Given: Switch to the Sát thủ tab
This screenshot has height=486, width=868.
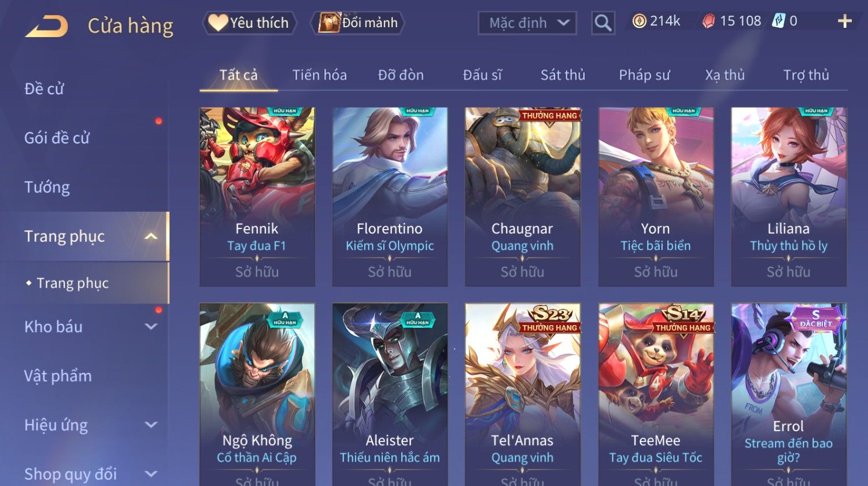Looking at the screenshot, I should [563, 75].
